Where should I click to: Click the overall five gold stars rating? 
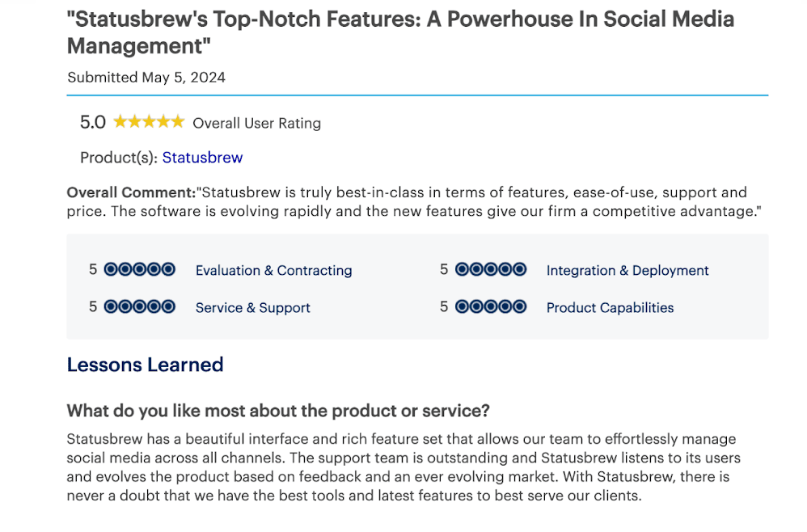point(149,122)
